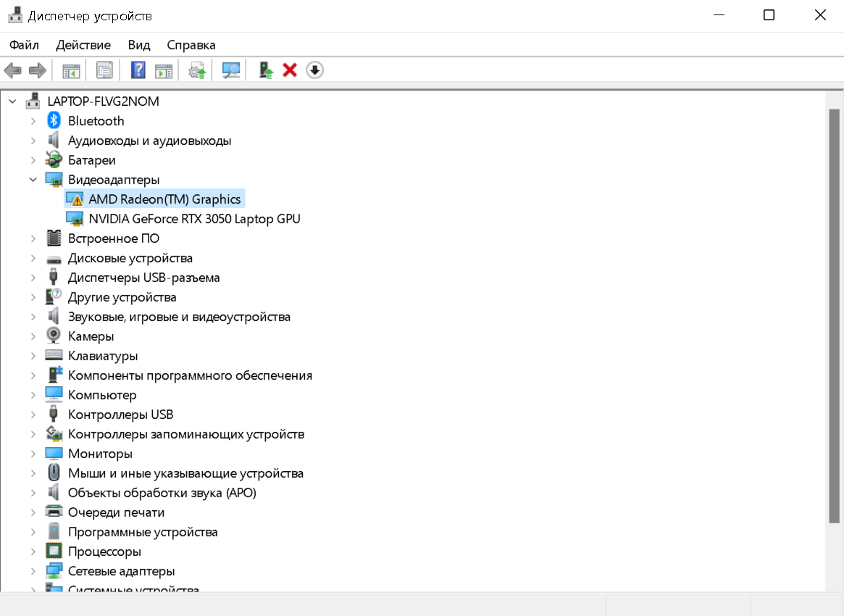
Task: Click the blue Help question mark icon
Action: tap(138, 70)
